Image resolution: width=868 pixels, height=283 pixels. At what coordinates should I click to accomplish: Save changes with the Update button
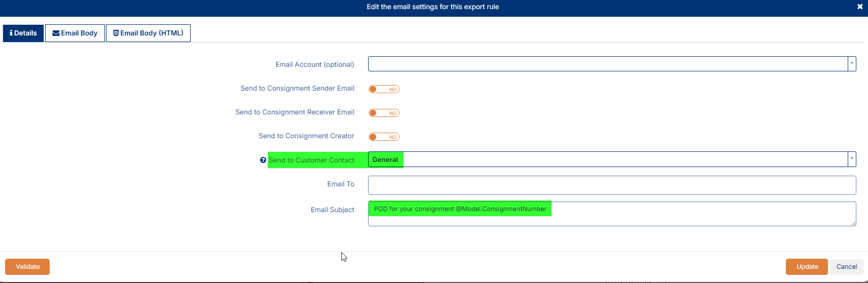click(807, 267)
